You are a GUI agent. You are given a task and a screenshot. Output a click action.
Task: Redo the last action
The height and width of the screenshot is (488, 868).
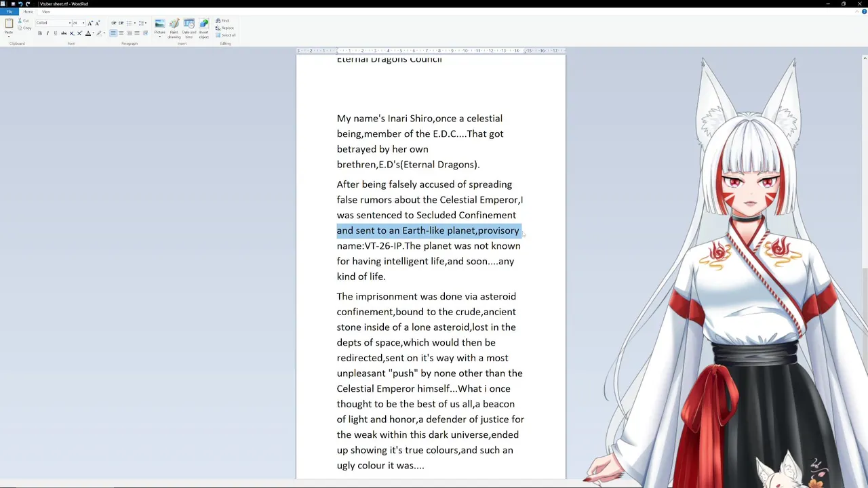(x=27, y=3)
